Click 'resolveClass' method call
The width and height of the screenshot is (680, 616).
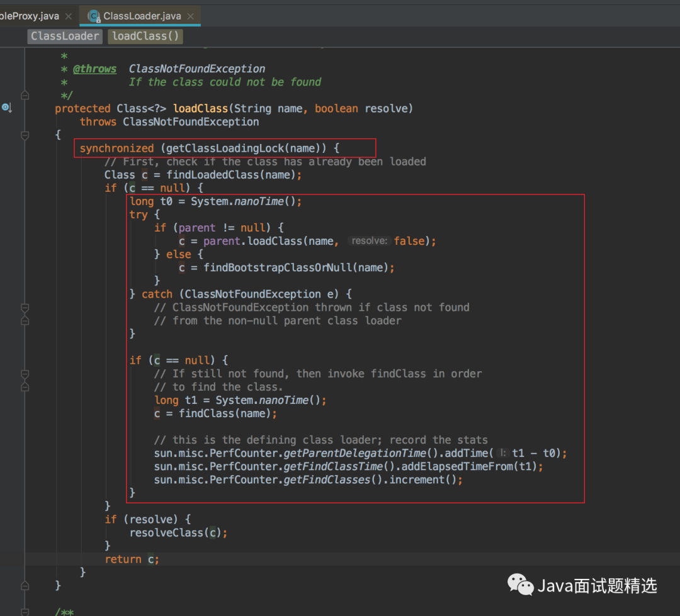tap(166, 533)
